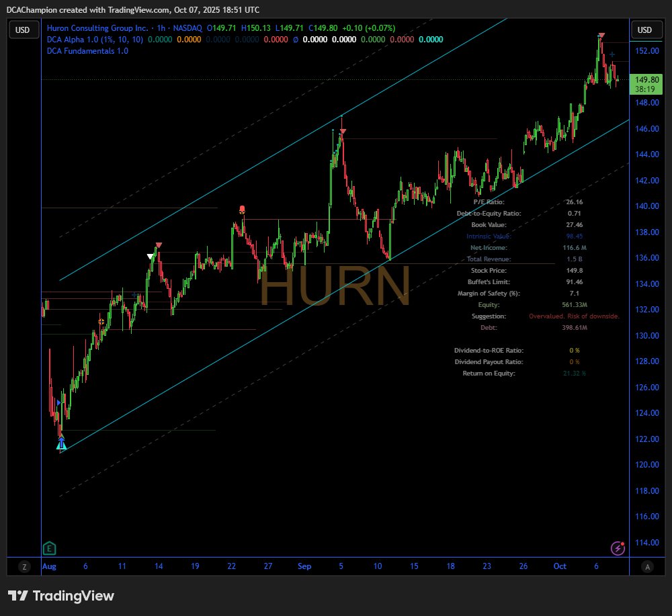Open the USD currency selector at top left
This screenshot has height=616, width=672.
click(x=23, y=30)
